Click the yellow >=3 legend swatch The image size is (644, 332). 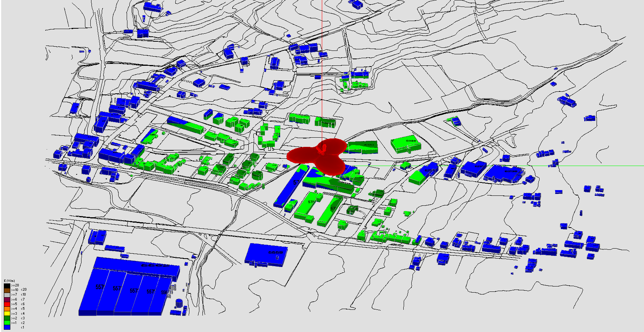coord(7,313)
